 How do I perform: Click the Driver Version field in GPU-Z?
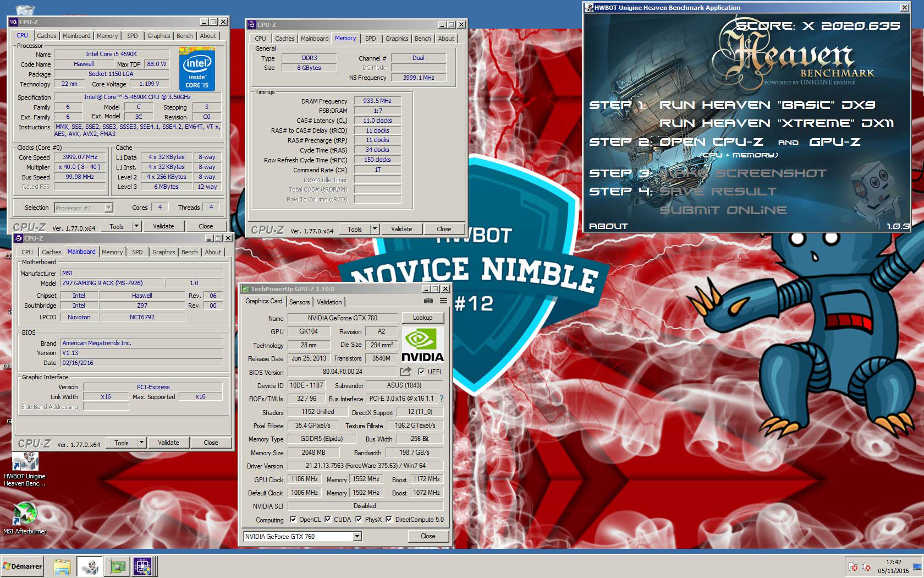click(x=366, y=466)
